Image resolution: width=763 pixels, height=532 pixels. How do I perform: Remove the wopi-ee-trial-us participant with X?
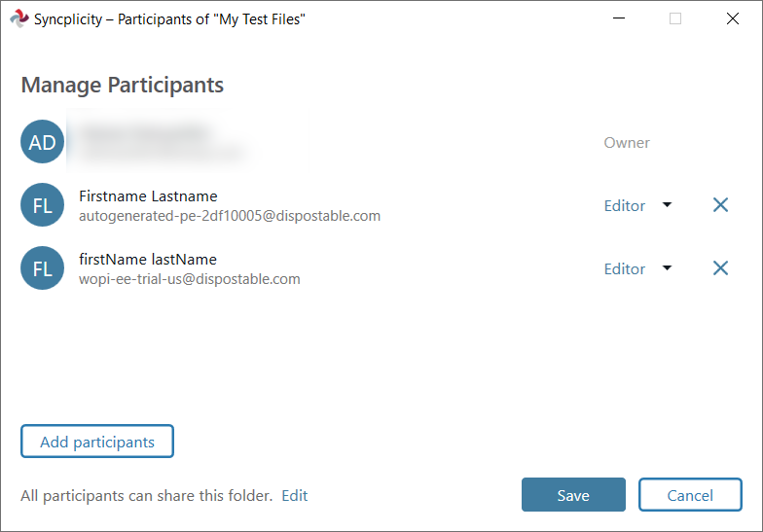(720, 268)
